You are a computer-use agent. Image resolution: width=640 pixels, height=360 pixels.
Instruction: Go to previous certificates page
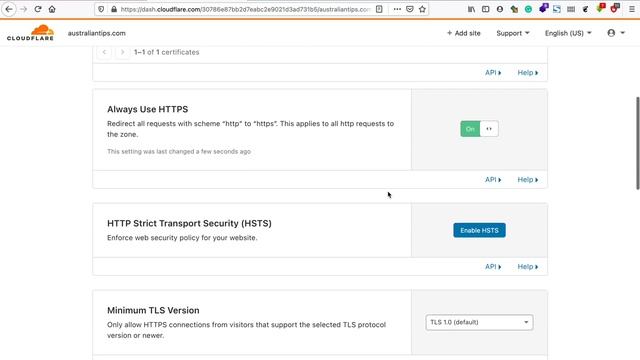[x=104, y=52]
